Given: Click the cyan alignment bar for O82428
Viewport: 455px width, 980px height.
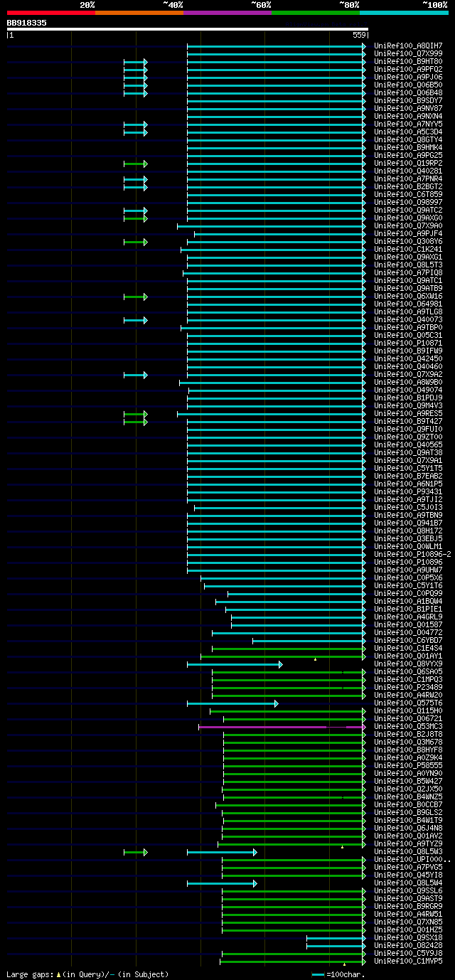Looking at the screenshot, I should pos(336,946).
